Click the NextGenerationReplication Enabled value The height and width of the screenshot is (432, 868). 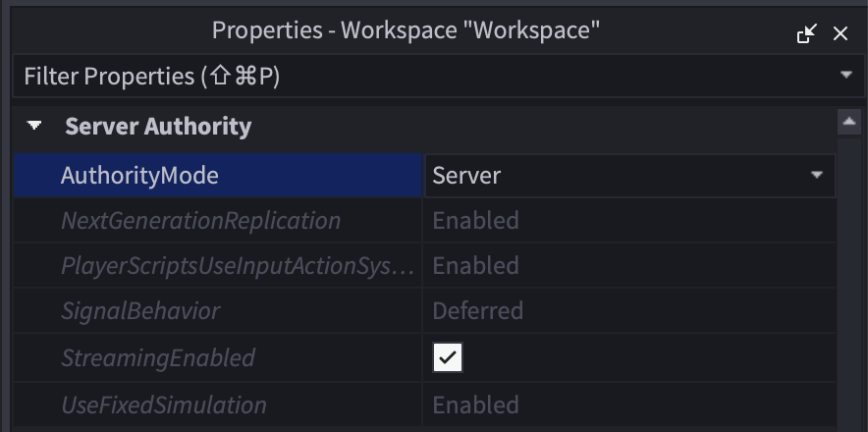click(475, 221)
